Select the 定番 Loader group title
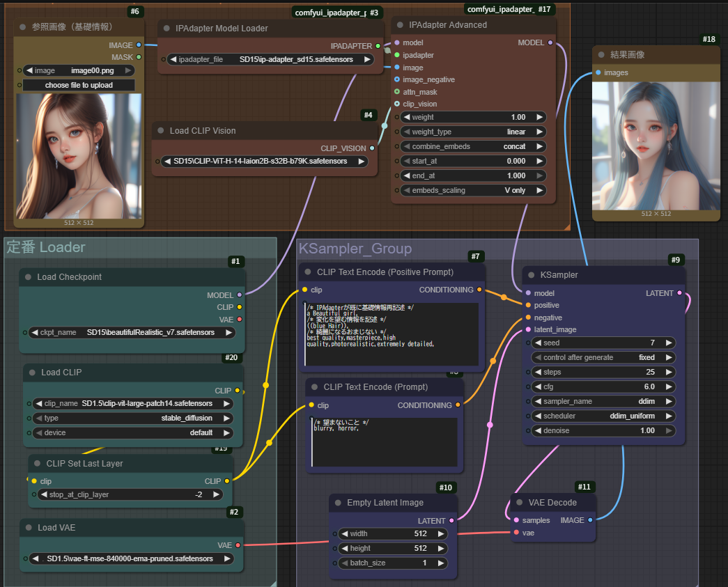Viewport: 728px width, 587px height. pos(45,247)
